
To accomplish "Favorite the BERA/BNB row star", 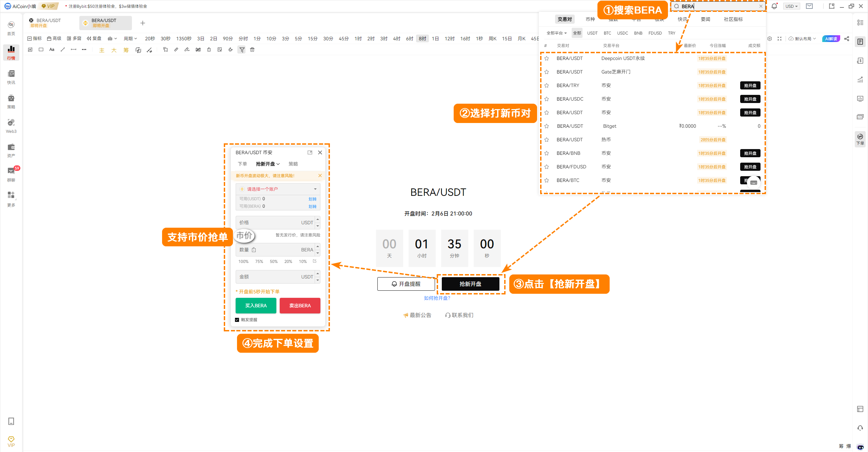I will (547, 153).
